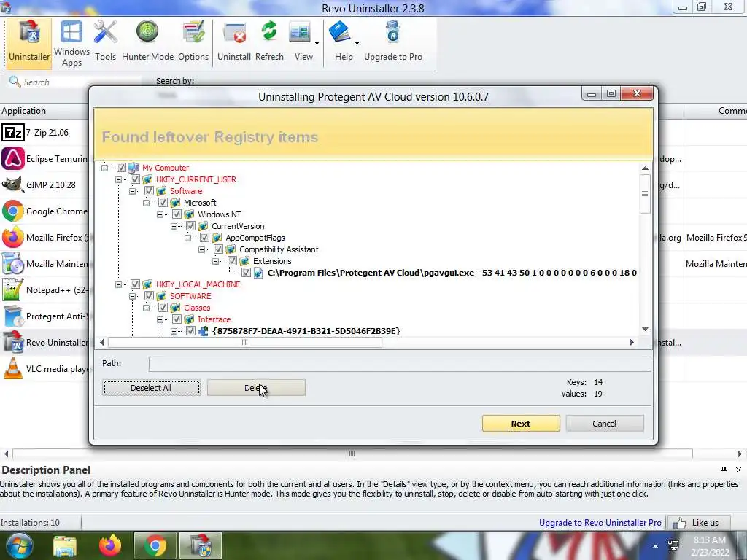Select the Mozilla Firefox application icon
Image resolution: width=747 pixels, height=560 pixels.
click(x=13, y=237)
